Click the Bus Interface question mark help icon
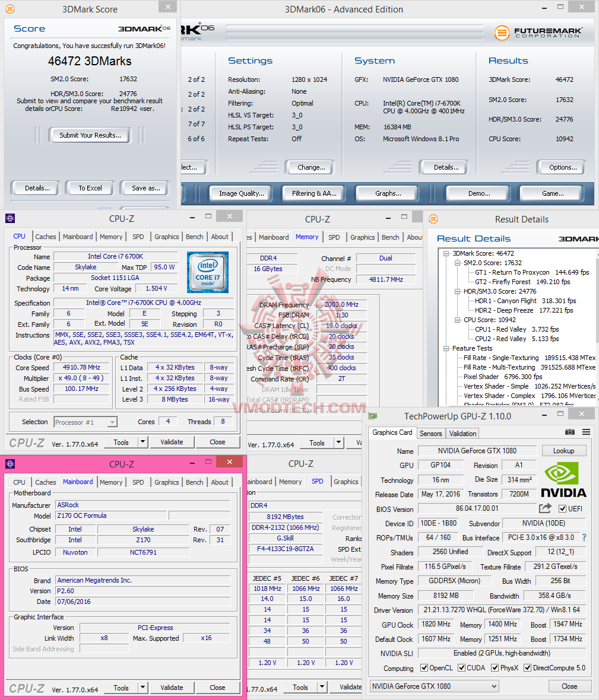This screenshot has height=700, width=599. pos(584,537)
